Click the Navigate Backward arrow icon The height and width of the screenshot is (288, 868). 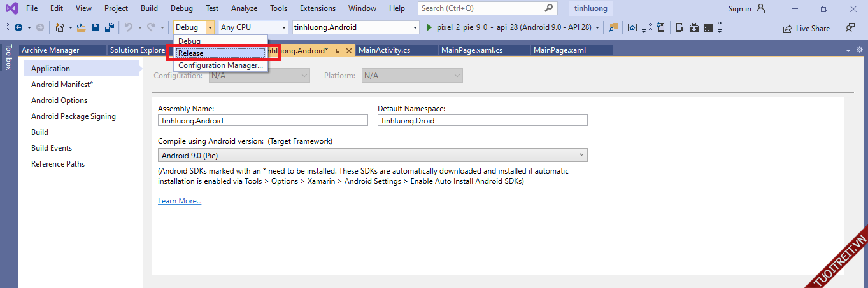click(x=18, y=27)
